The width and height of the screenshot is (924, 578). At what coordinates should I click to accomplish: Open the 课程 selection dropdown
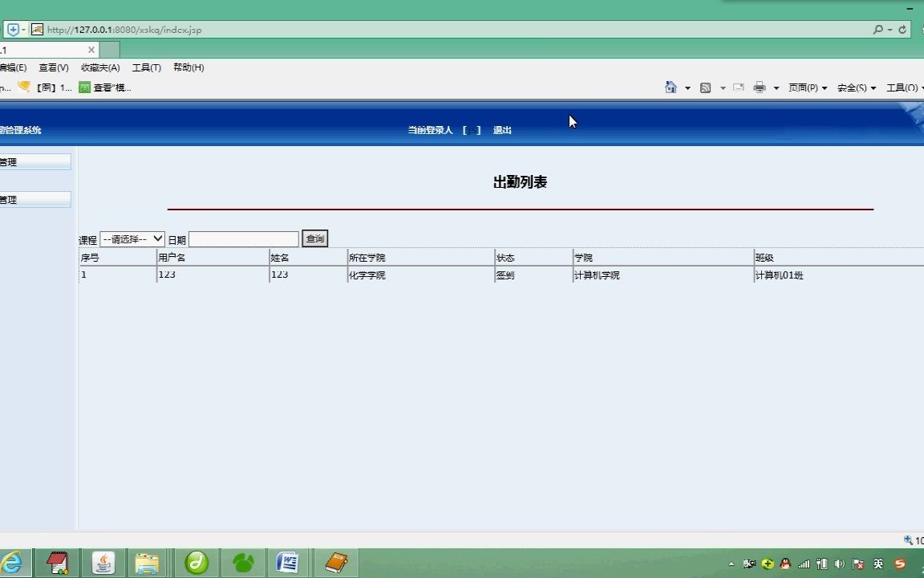click(x=132, y=238)
